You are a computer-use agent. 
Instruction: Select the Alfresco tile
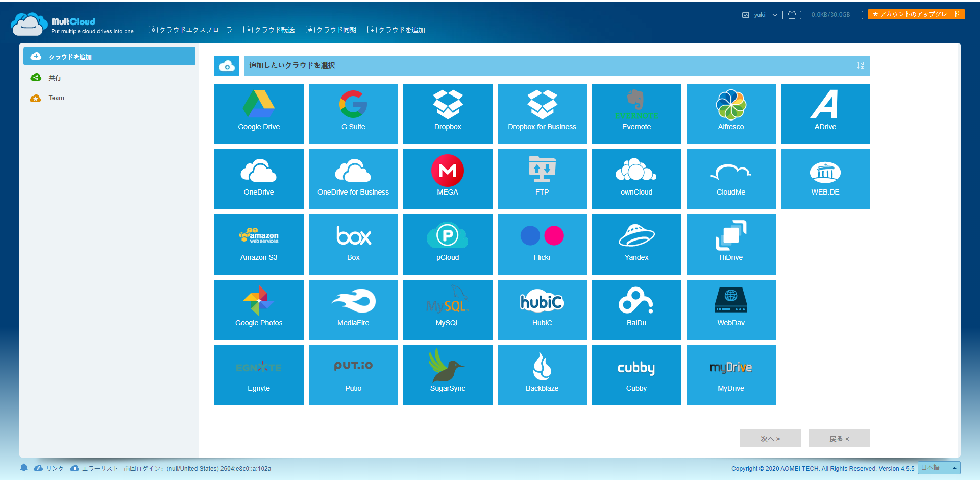(731, 114)
